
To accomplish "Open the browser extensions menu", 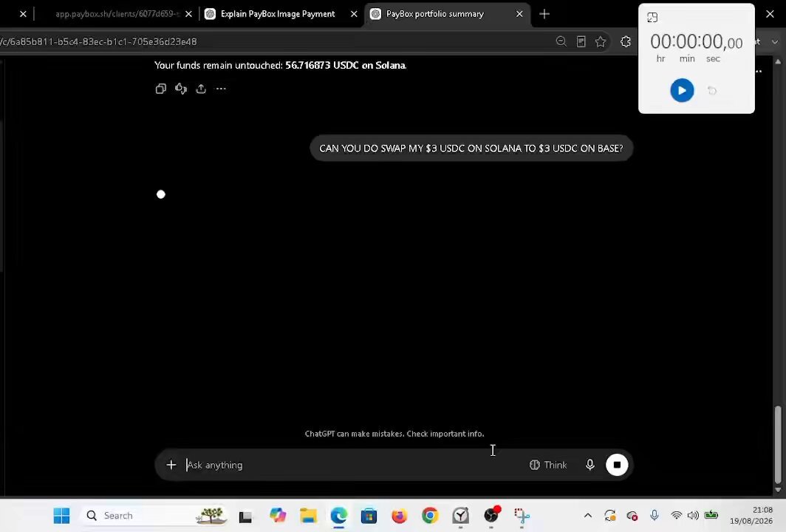I will (626, 41).
